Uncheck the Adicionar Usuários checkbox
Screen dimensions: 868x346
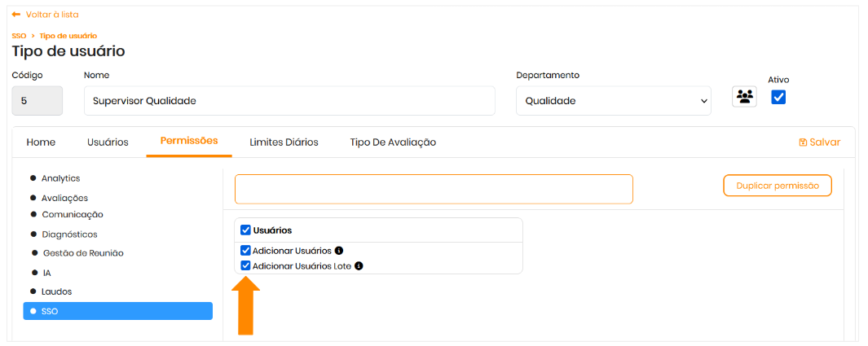[245, 251]
